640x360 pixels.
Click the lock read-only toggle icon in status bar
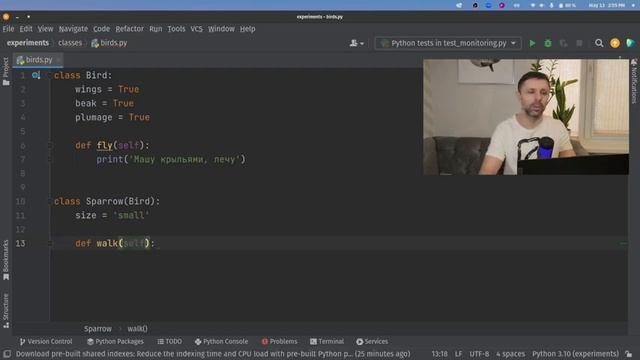pos(629,354)
